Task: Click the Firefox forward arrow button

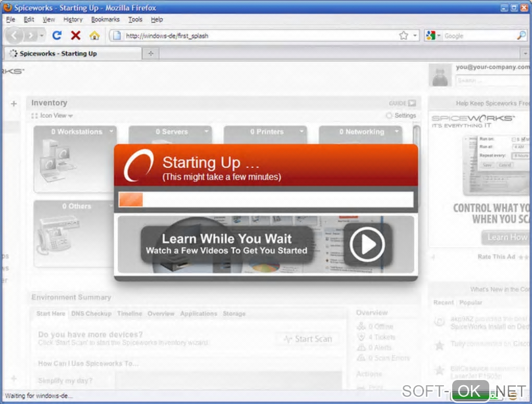Action: (31, 35)
